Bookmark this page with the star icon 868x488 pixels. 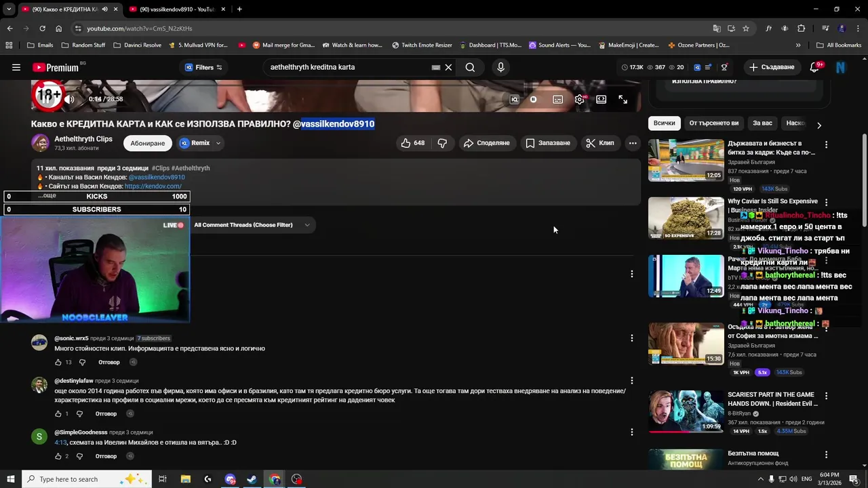[746, 28]
